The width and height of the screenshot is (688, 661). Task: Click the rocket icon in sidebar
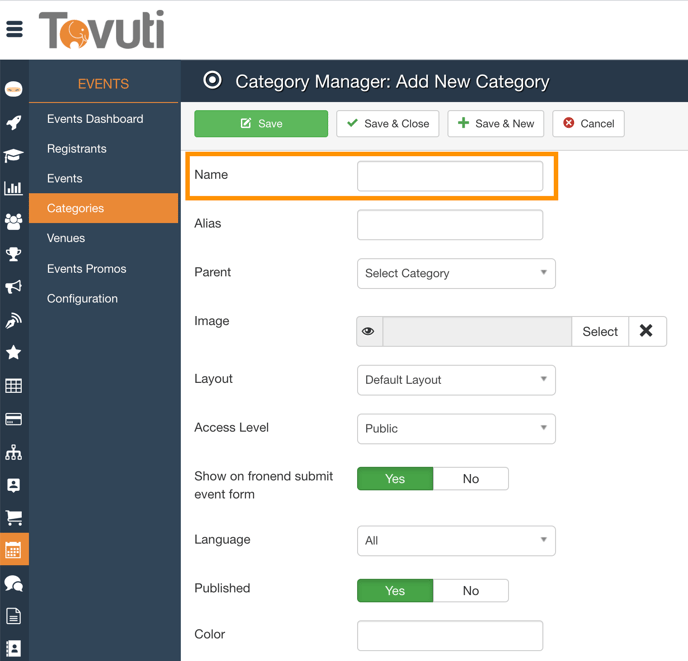point(14,123)
